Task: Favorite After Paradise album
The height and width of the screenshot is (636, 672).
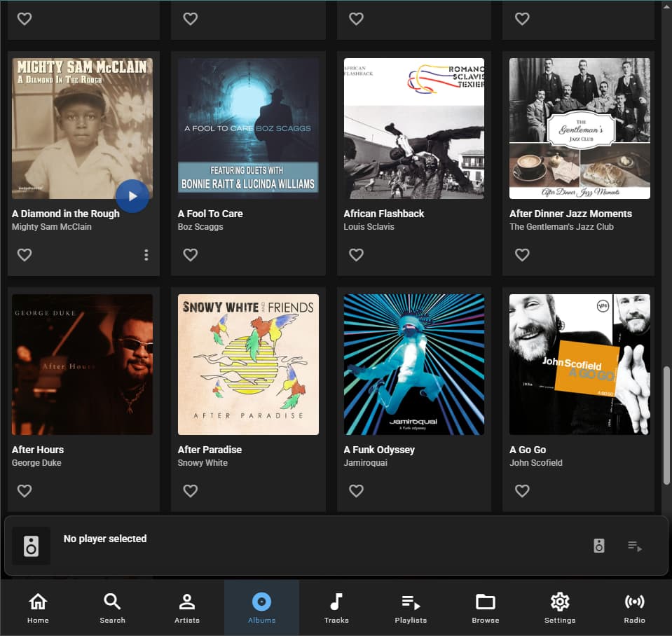Action: pos(191,491)
